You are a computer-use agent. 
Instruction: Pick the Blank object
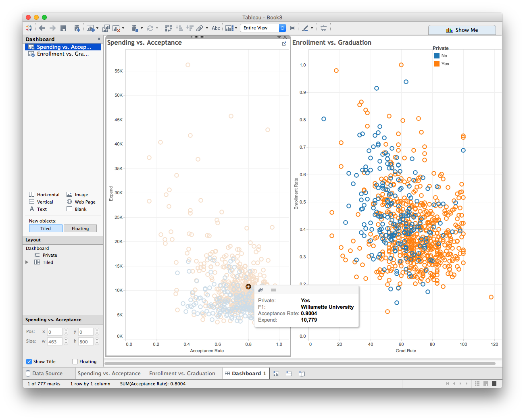click(x=77, y=209)
